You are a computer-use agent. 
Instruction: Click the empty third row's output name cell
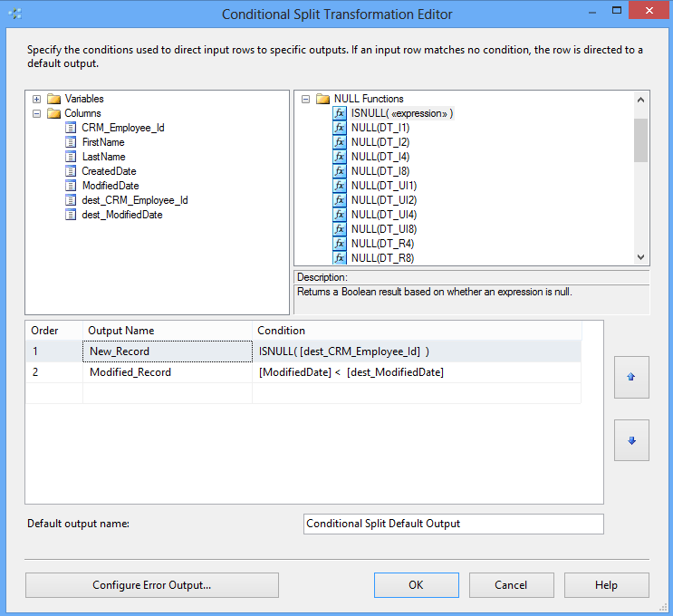pyautogui.click(x=168, y=393)
